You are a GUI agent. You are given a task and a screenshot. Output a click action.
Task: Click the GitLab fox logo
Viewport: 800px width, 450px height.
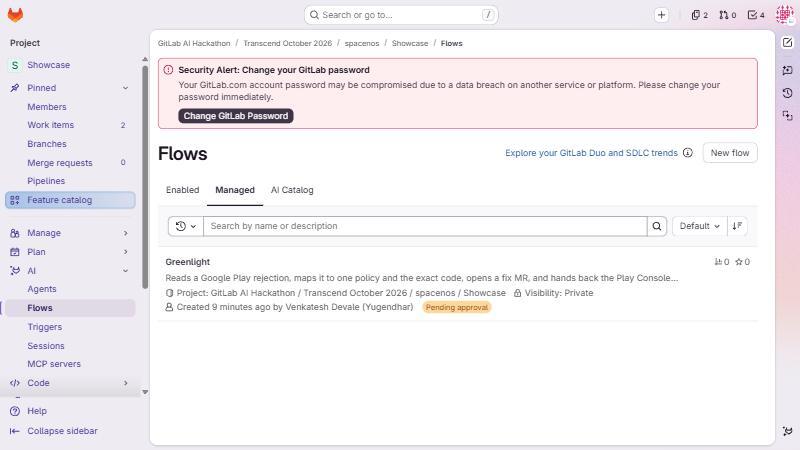click(x=15, y=15)
